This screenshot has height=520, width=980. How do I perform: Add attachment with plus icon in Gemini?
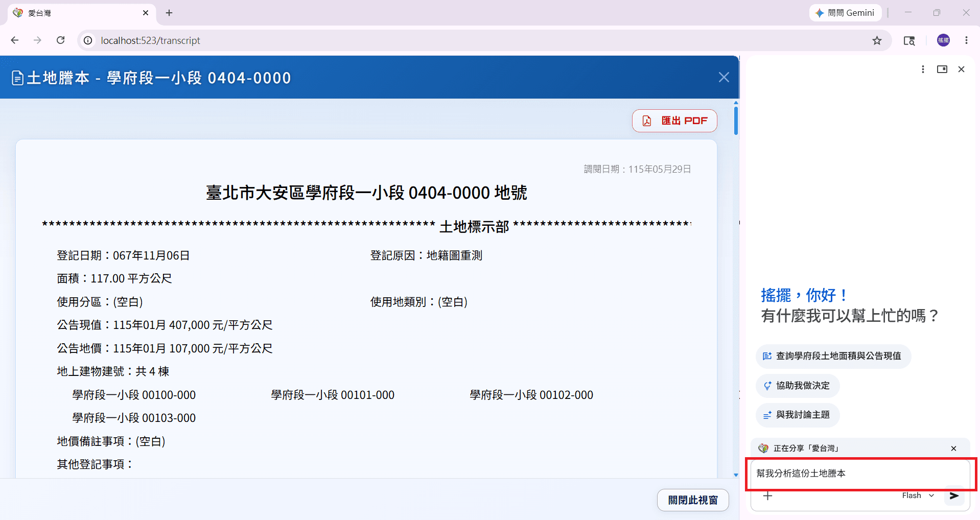767,495
